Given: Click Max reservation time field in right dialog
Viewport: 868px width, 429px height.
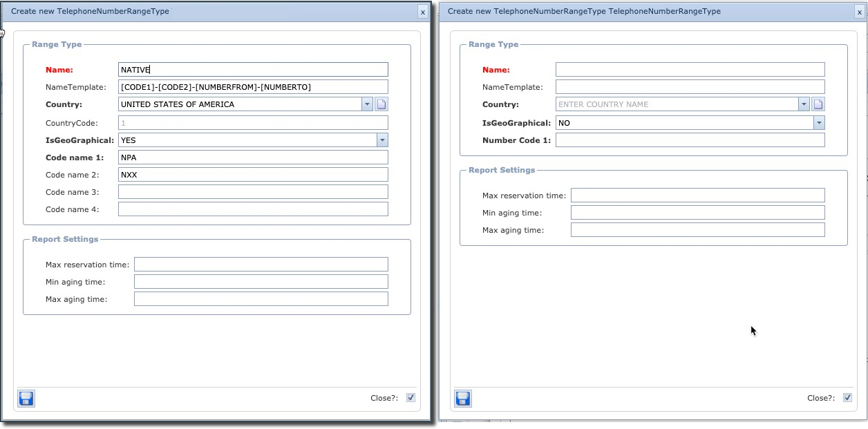Looking at the screenshot, I should (697, 196).
